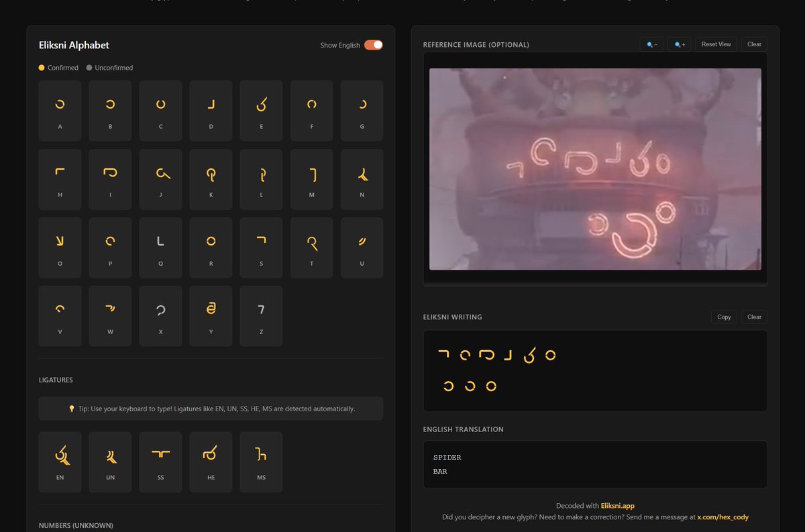The height and width of the screenshot is (532, 805).
Task: Zoom out the reference image
Action: click(x=651, y=44)
